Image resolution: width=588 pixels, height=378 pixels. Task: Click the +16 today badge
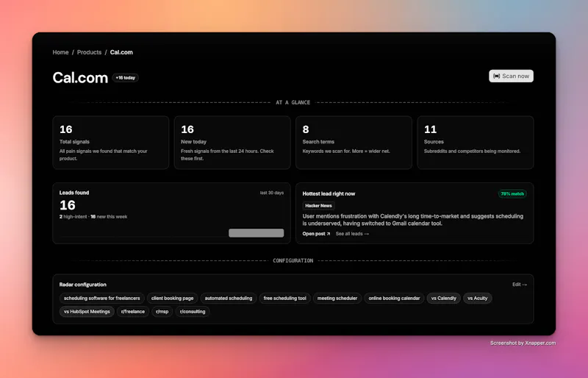125,78
